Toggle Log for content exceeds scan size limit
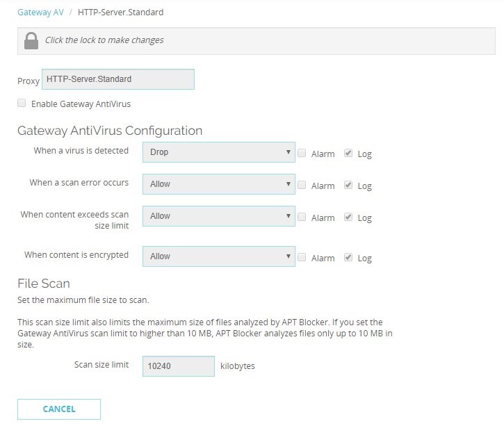The height and width of the screenshot is (426, 504). point(348,217)
